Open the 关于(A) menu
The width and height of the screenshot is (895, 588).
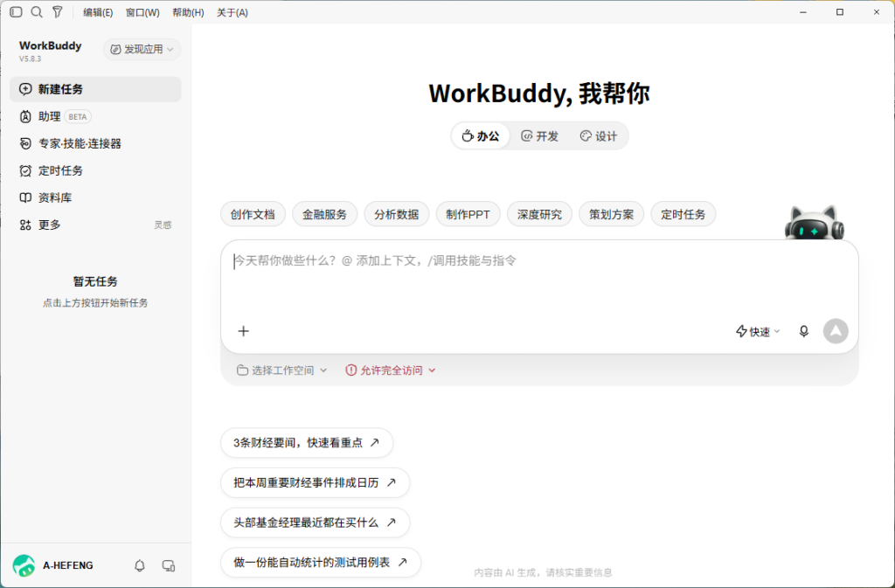tap(232, 12)
